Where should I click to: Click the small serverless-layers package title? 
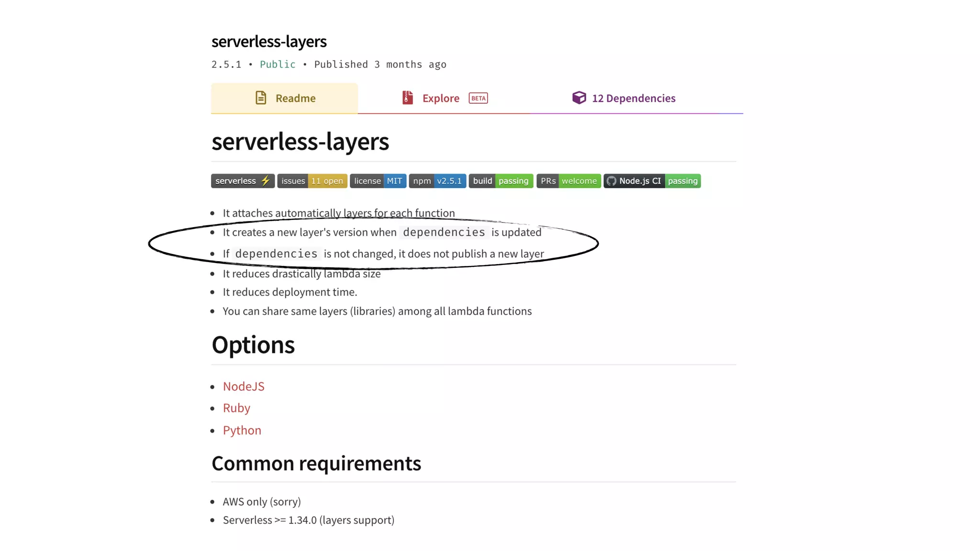pos(269,42)
